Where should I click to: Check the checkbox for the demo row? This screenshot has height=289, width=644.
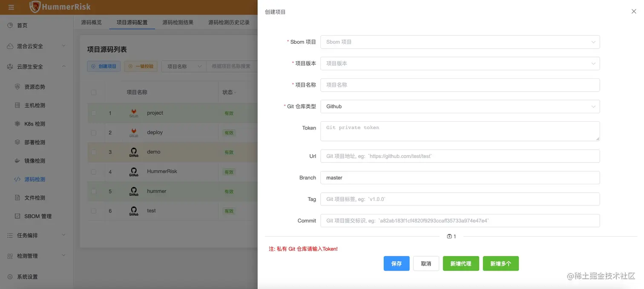tap(94, 152)
